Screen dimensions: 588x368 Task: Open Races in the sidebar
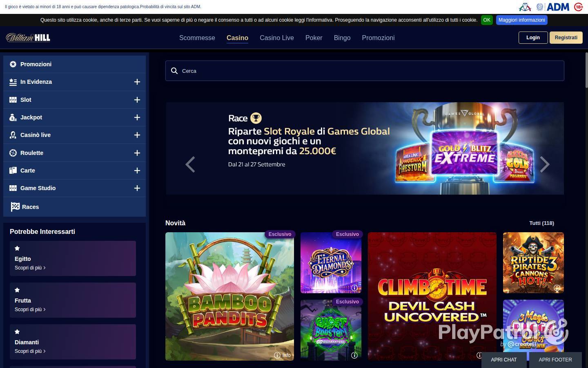click(74, 207)
